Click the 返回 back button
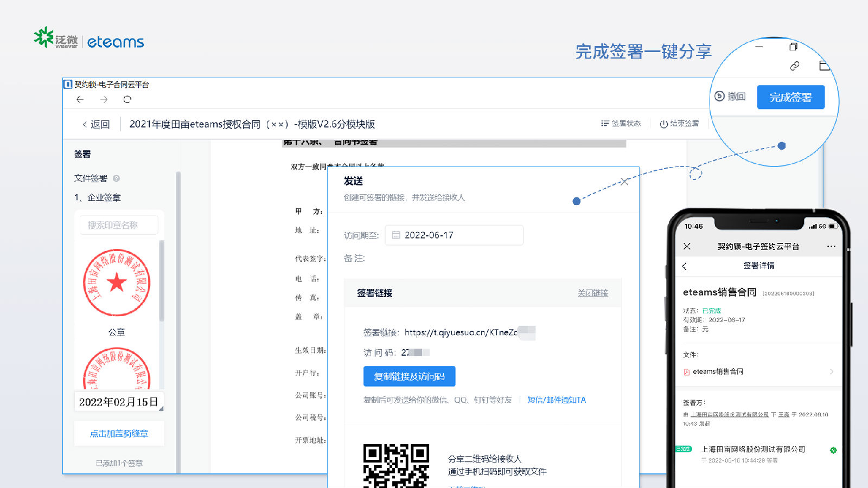Screen dimensions: 868x488 96,124
